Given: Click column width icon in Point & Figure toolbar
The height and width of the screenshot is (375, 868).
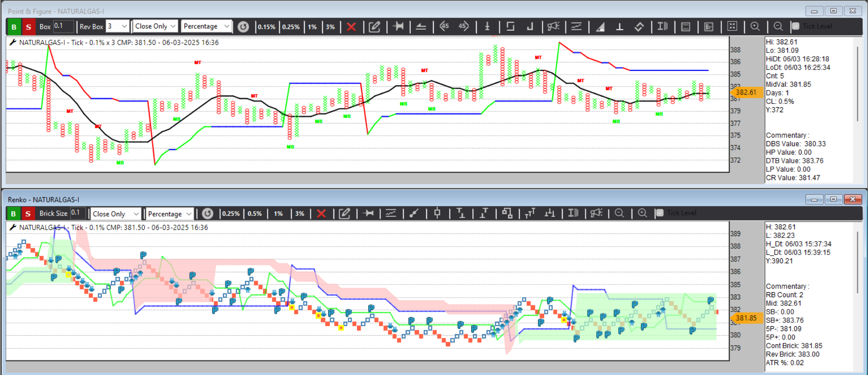Looking at the screenshot, I should (663, 26).
